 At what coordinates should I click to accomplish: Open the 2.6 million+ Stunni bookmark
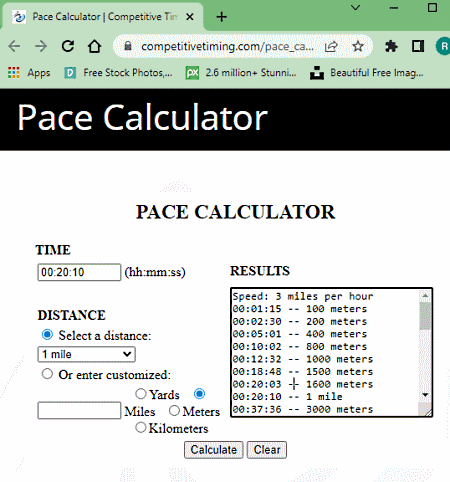tap(241, 73)
